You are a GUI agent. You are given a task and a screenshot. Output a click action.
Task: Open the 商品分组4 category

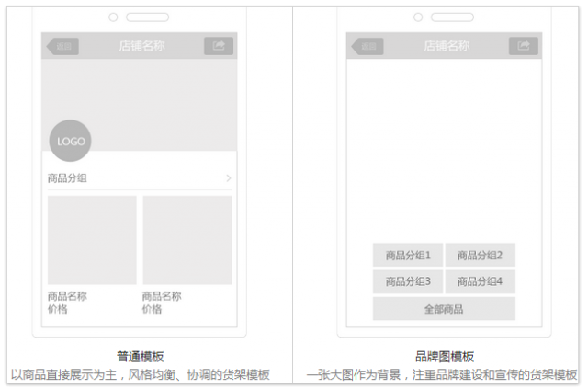pos(481,281)
